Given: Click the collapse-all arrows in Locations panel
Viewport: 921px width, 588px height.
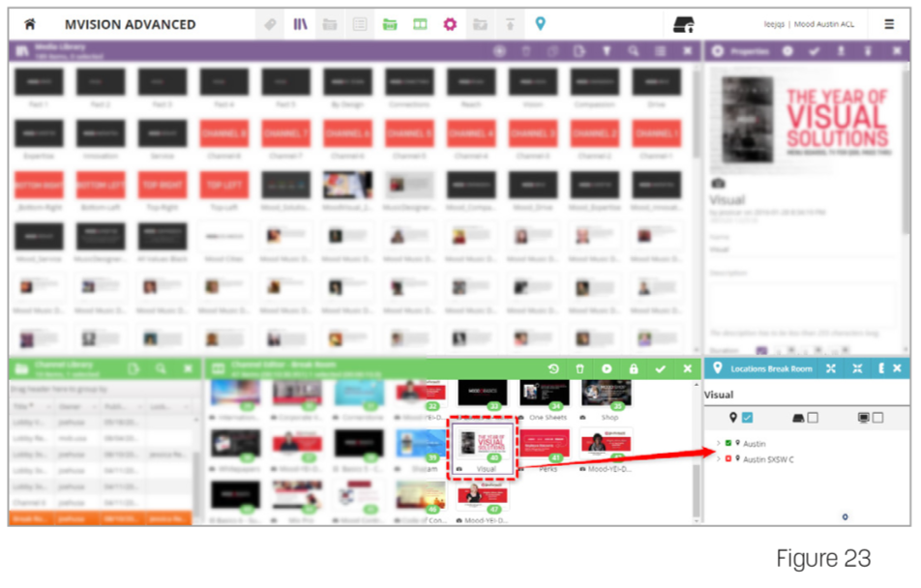Looking at the screenshot, I should (857, 368).
